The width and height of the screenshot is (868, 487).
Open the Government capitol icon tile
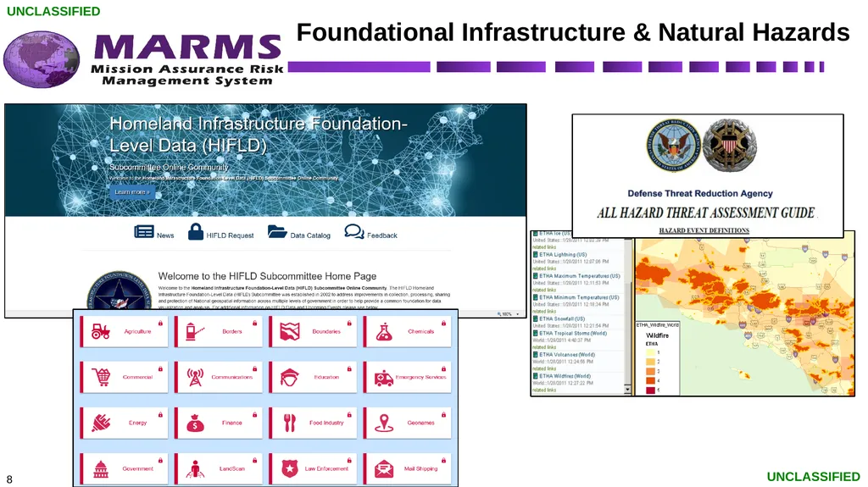point(124,468)
